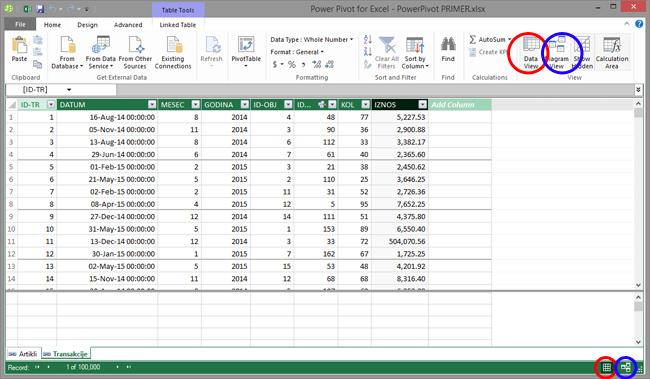Open the AutoSum dropdown
Screen dimensions: 650x379
click(509, 39)
